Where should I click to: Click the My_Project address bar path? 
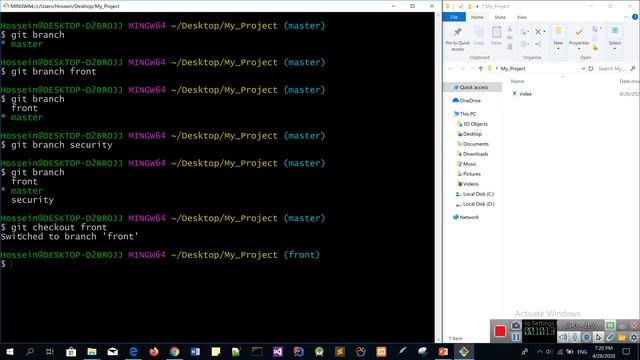point(513,69)
